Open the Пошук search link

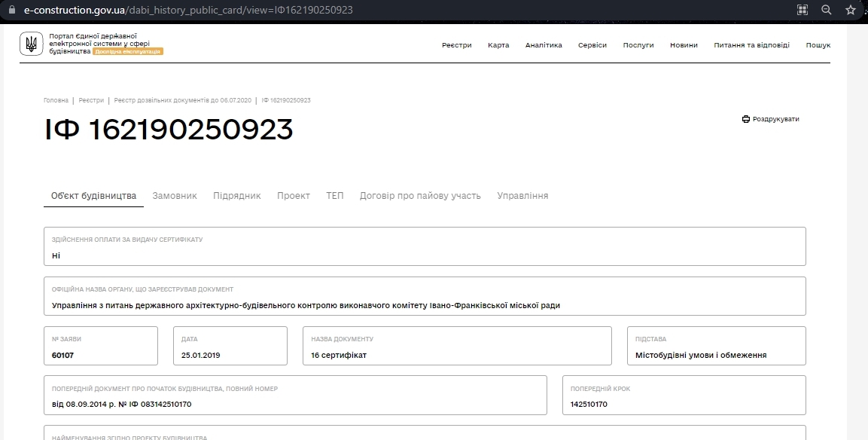[x=818, y=45]
